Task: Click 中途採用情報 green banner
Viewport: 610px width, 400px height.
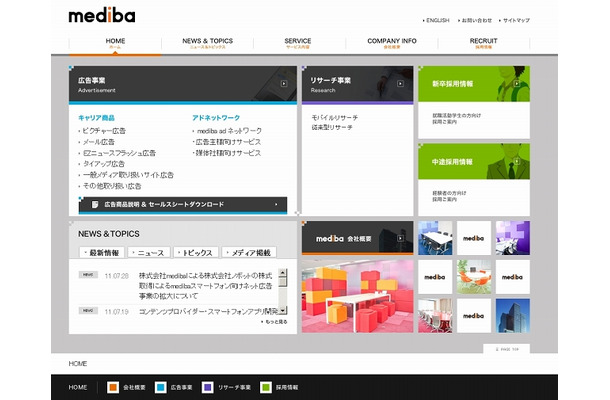Action: 474,161
